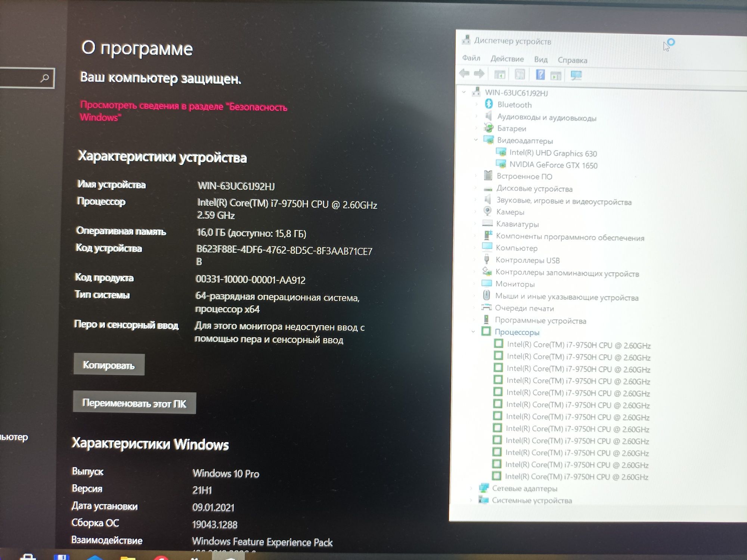Click the Переименовать этот ПК button
The height and width of the screenshot is (560, 747).
(x=134, y=403)
